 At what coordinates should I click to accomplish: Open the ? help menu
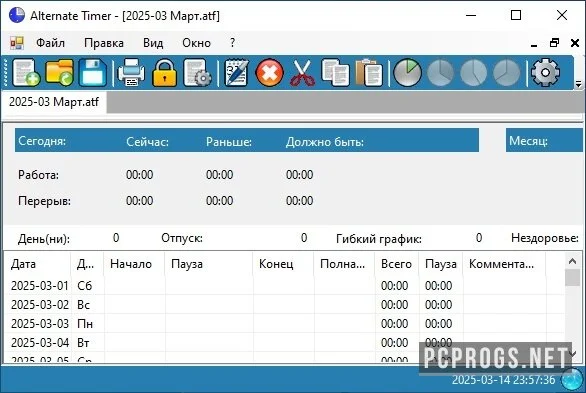tap(232, 43)
